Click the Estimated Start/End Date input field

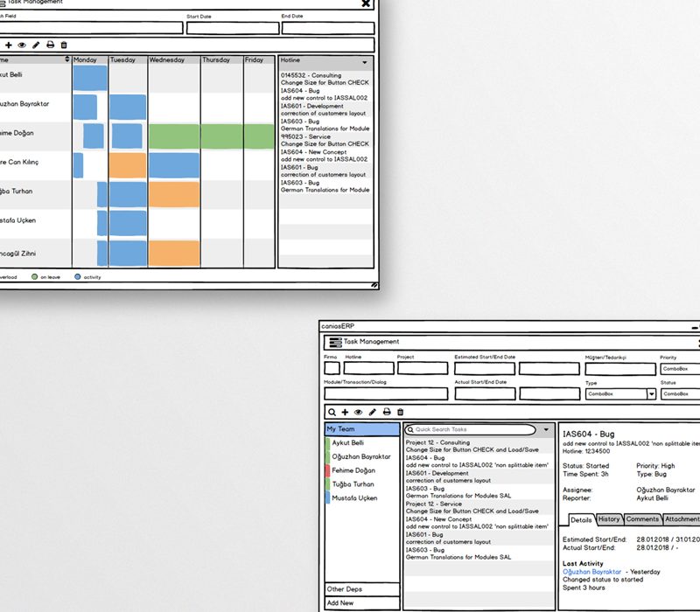(x=484, y=368)
